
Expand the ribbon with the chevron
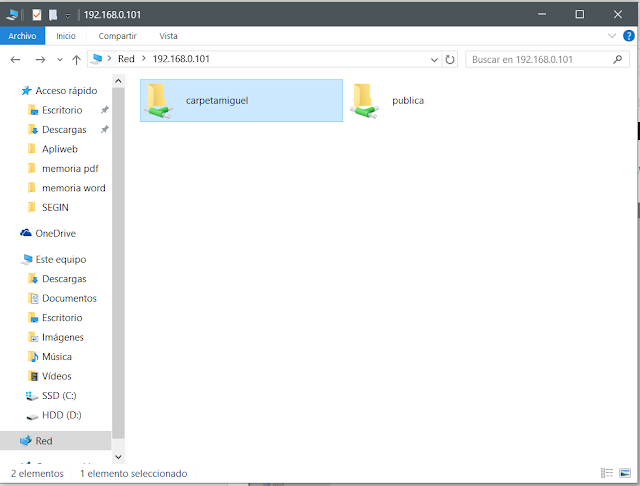(612, 36)
